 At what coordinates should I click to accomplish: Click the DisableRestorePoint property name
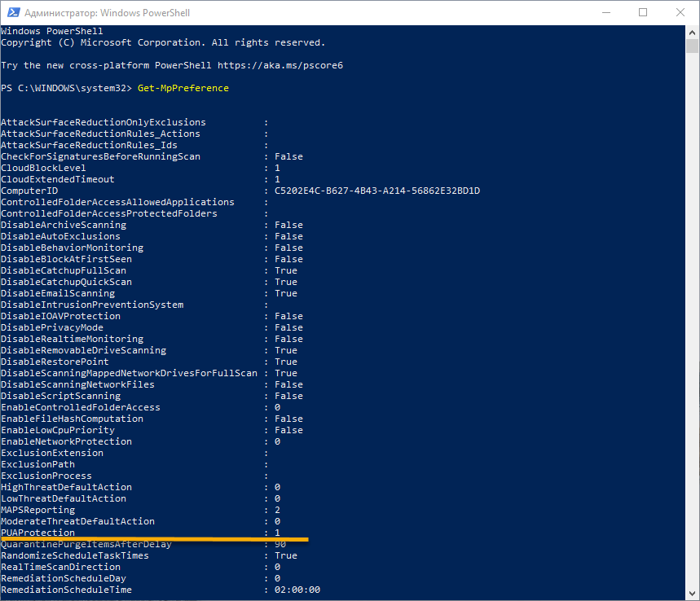tap(55, 362)
